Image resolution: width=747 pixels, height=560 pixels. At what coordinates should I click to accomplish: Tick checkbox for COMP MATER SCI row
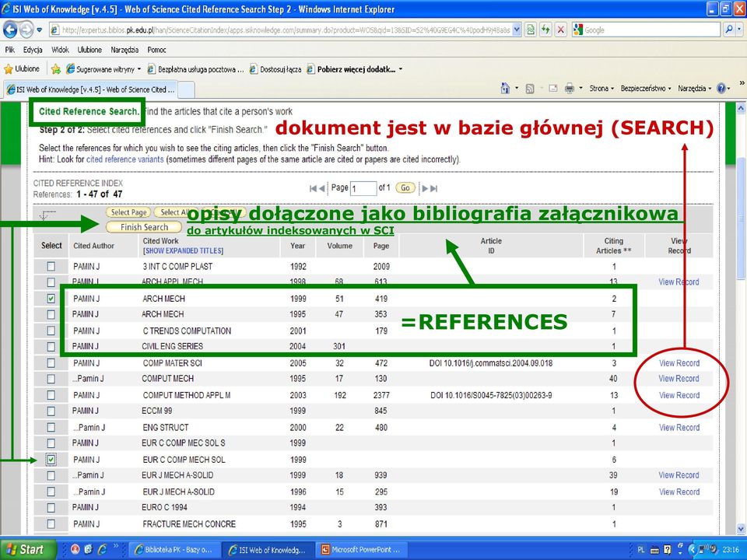51,363
